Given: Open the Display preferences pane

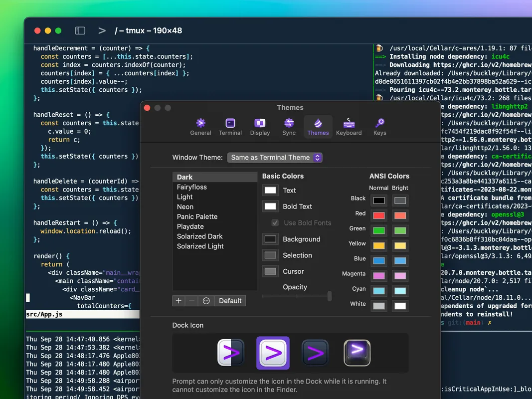Looking at the screenshot, I should coord(260,127).
